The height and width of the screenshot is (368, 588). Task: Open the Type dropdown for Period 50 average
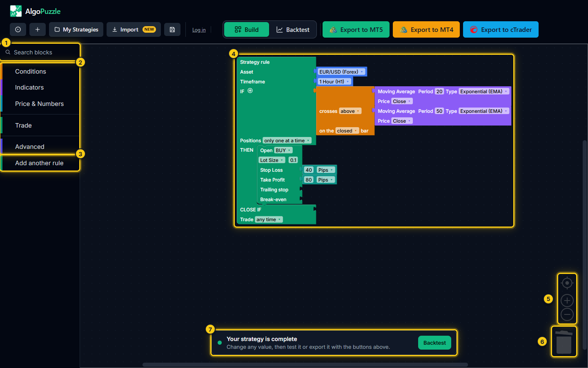click(484, 111)
